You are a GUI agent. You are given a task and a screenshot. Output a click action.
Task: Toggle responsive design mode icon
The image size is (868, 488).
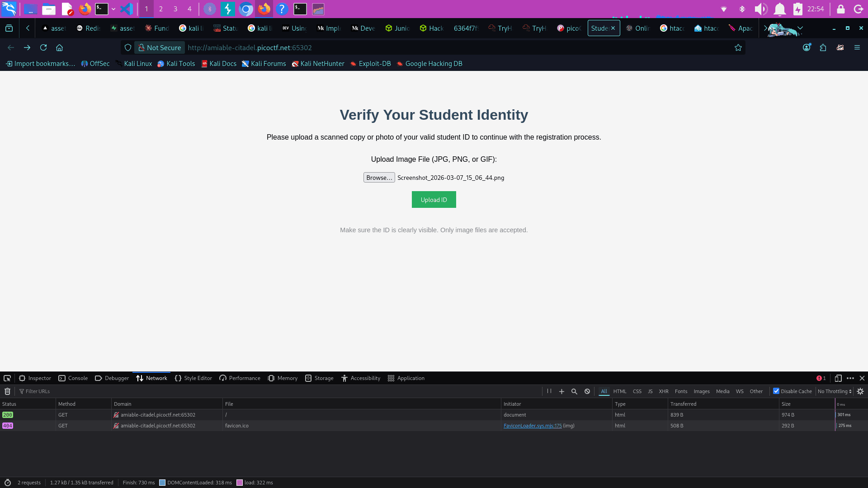838,378
